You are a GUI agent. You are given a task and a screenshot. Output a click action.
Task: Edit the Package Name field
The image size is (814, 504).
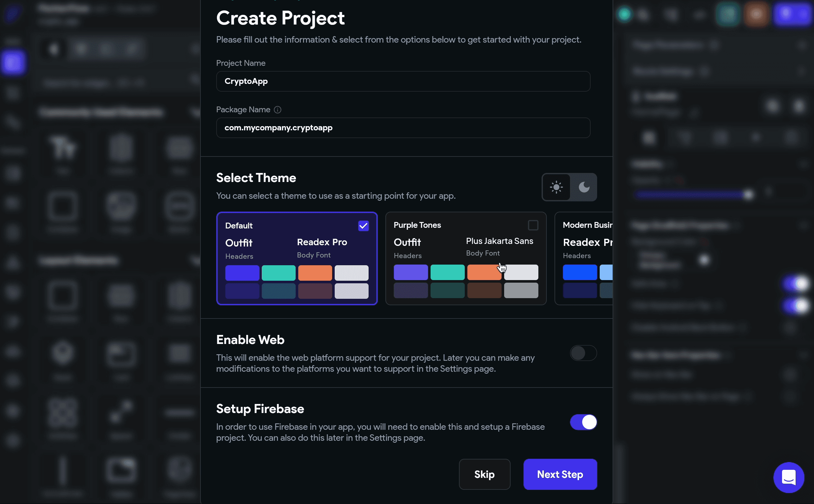[403, 128]
